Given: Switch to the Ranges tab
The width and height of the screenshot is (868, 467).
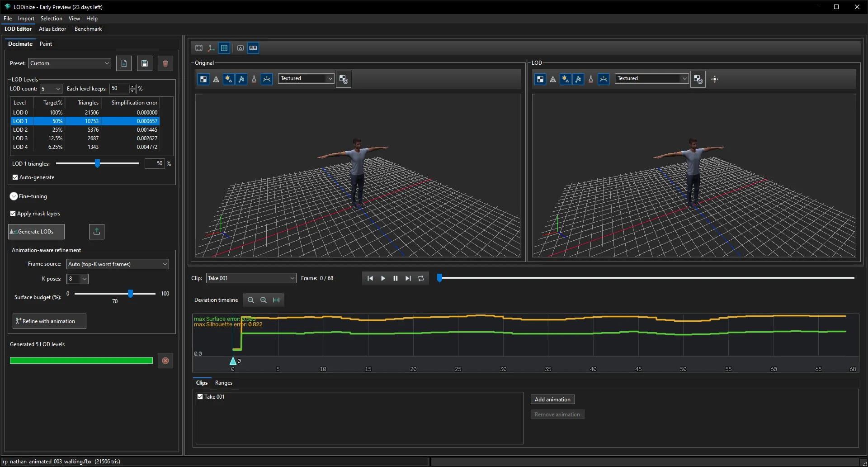Looking at the screenshot, I should click(x=224, y=383).
